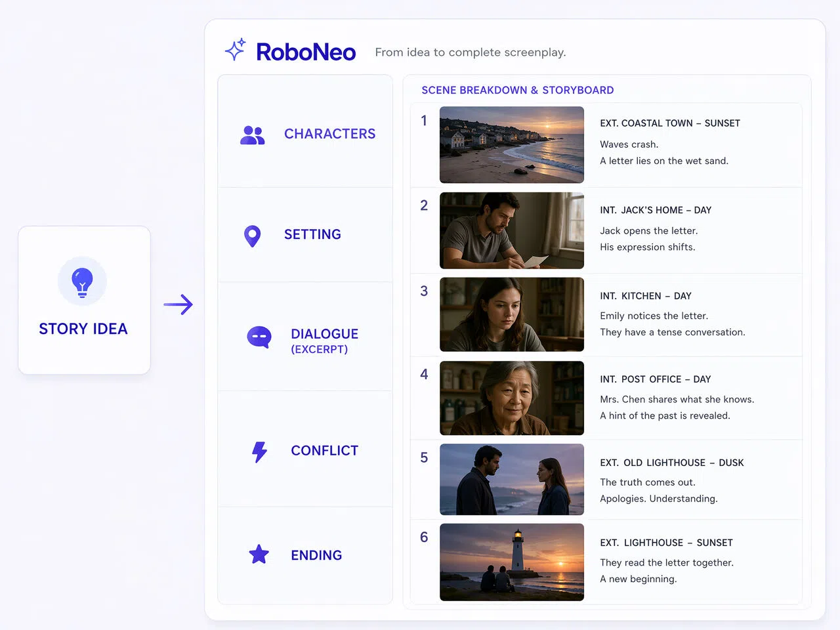840x630 pixels.
Task: Open the Jack reading letter thumbnail
Action: click(x=512, y=230)
